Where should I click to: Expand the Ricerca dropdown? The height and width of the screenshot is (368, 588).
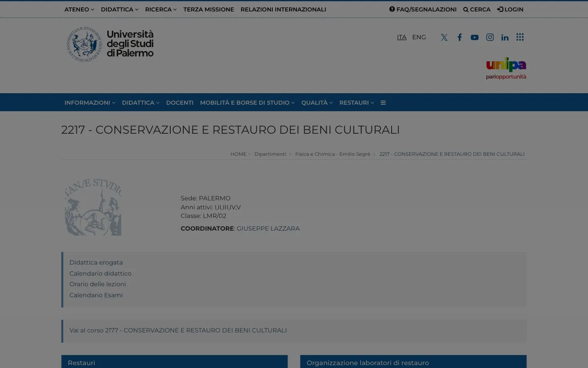click(x=161, y=9)
